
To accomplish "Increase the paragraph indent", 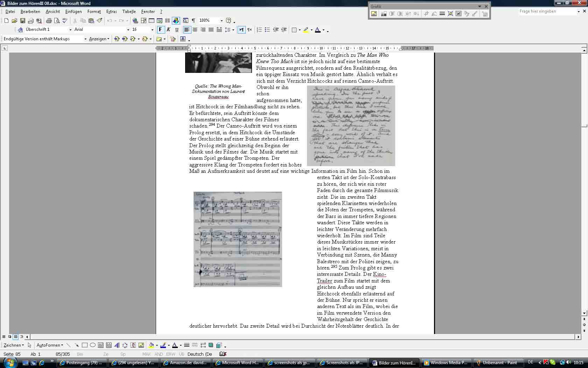I will click(284, 30).
